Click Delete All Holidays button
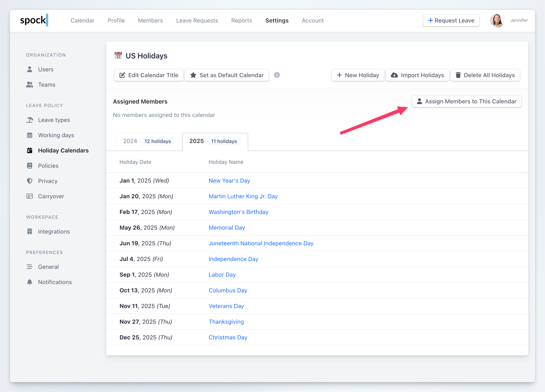This screenshot has width=545, height=392. (x=485, y=75)
